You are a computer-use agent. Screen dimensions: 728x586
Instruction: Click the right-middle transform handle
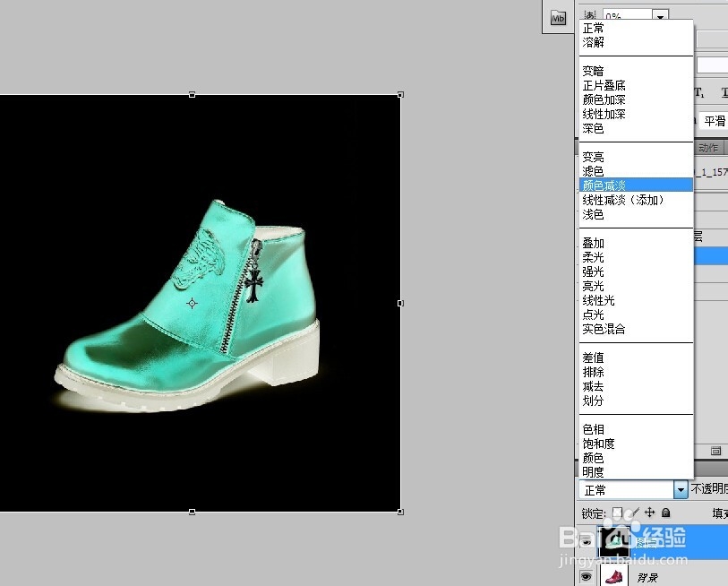pos(400,303)
